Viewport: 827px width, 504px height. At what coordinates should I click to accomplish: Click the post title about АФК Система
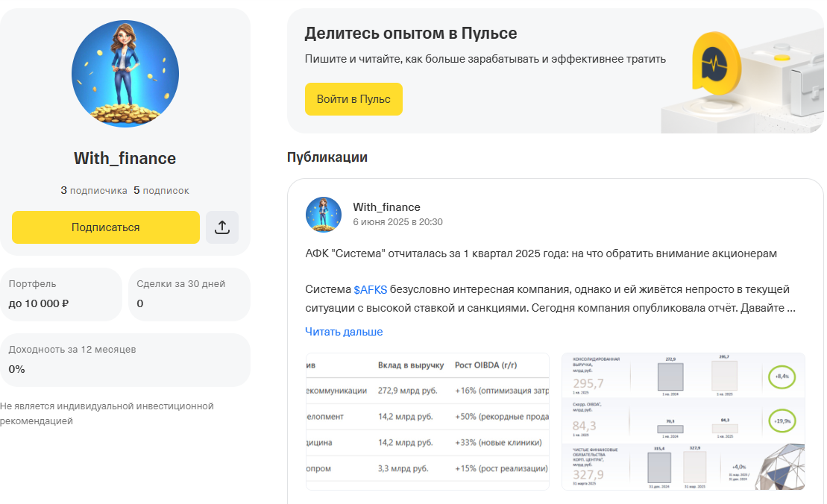(541, 253)
